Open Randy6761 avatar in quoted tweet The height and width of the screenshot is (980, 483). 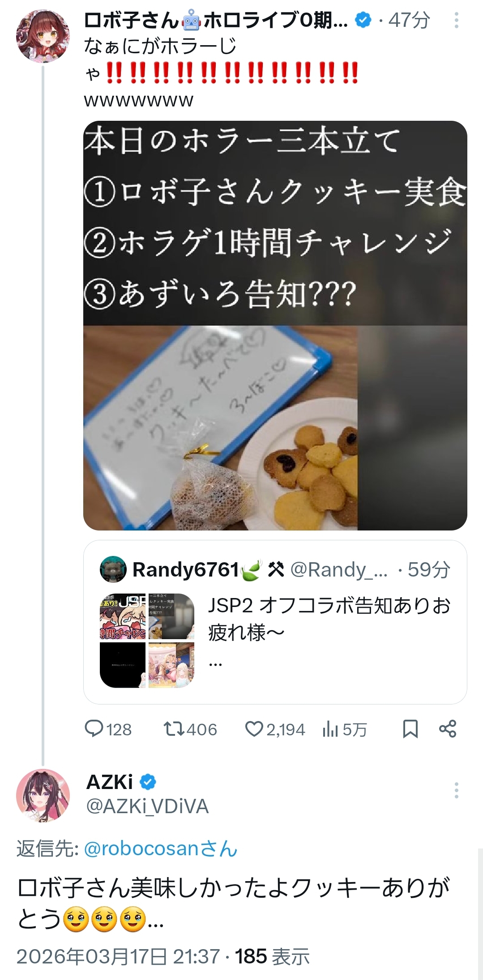[x=113, y=569]
